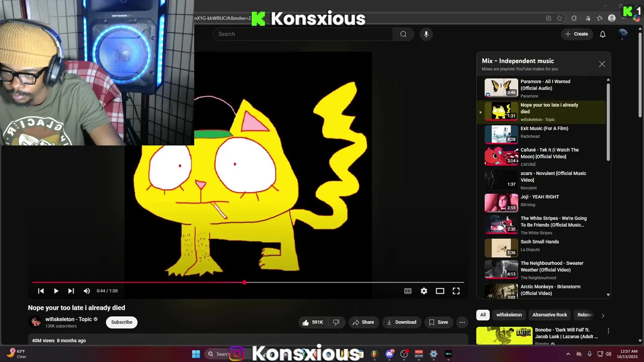This screenshot has width=644, height=362.
Task: Open the YouTube account avatar menu
Action: [623, 34]
